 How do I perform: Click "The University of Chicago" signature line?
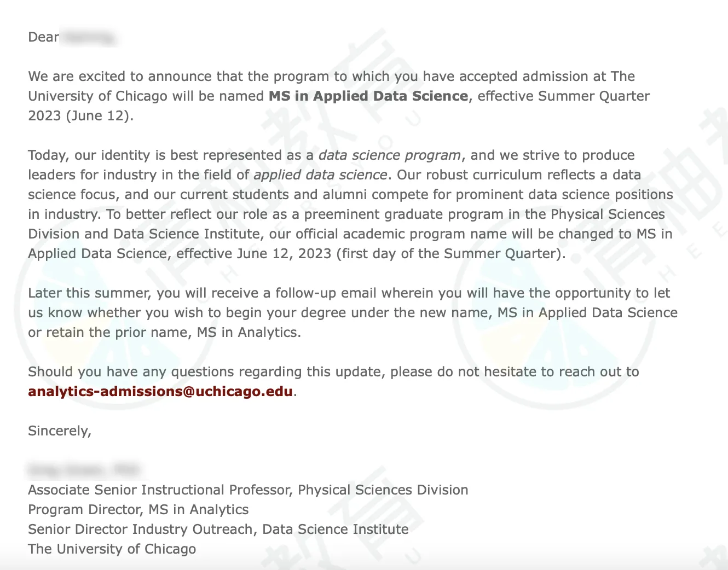(112, 549)
